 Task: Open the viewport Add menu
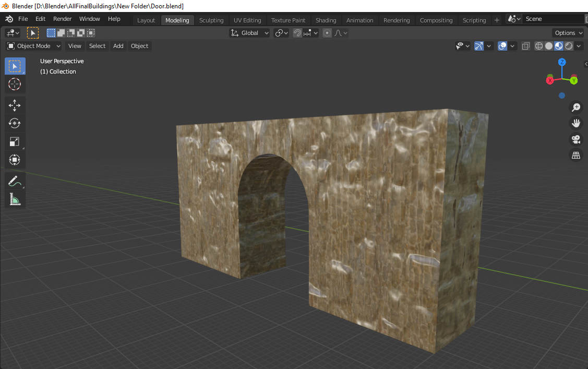click(x=118, y=46)
